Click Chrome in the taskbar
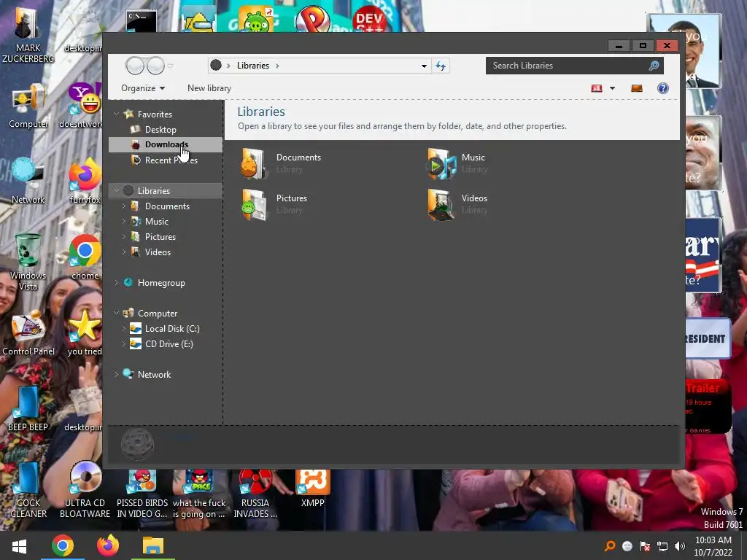747x560 pixels. (x=63, y=545)
